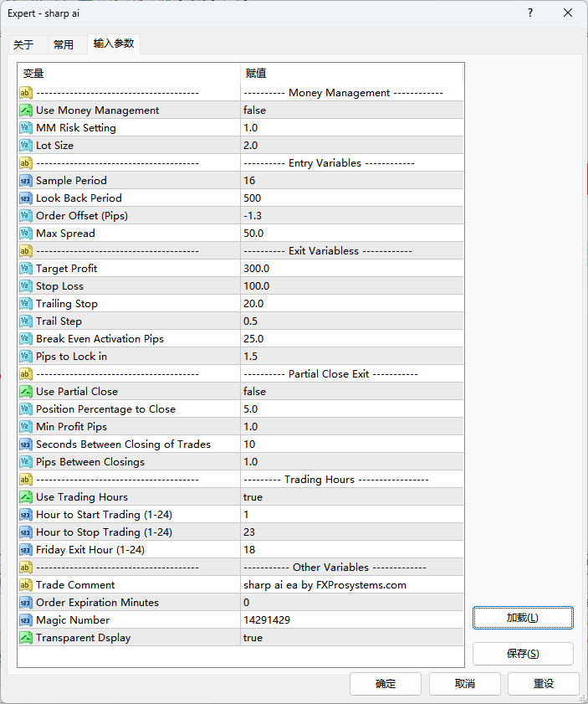This screenshot has width=588, height=704.
Task: Switch to the 关于 tab
Action: tap(23, 45)
